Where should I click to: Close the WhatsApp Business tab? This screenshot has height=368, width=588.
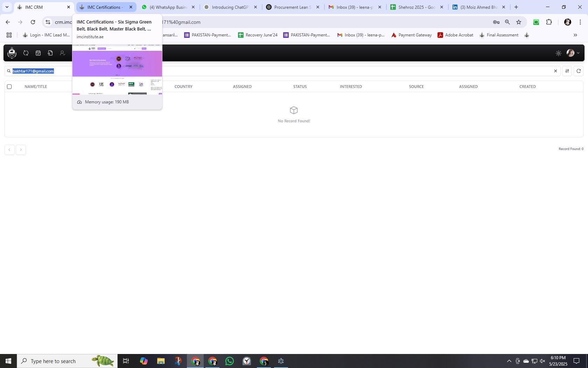pyautogui.click(x=193, y=7)
